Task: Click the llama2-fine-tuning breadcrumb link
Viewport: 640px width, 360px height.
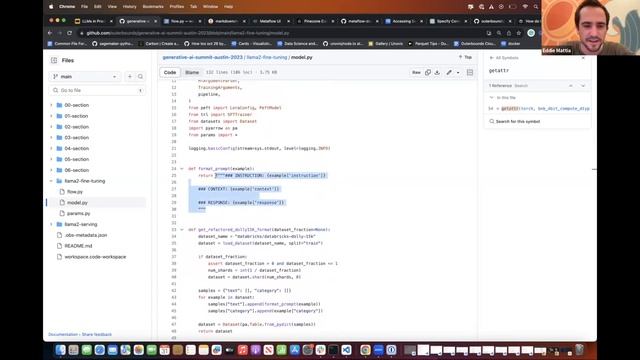Action: pos(267,58)
